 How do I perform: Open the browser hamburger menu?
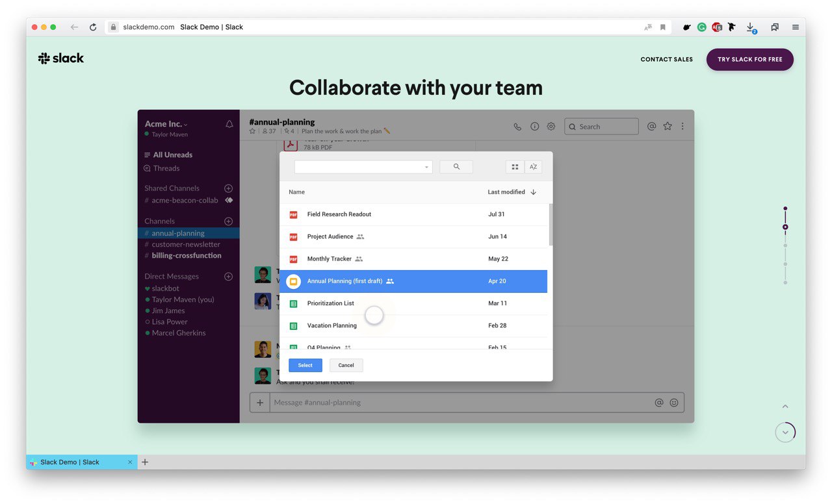click(x=796, y=27)
